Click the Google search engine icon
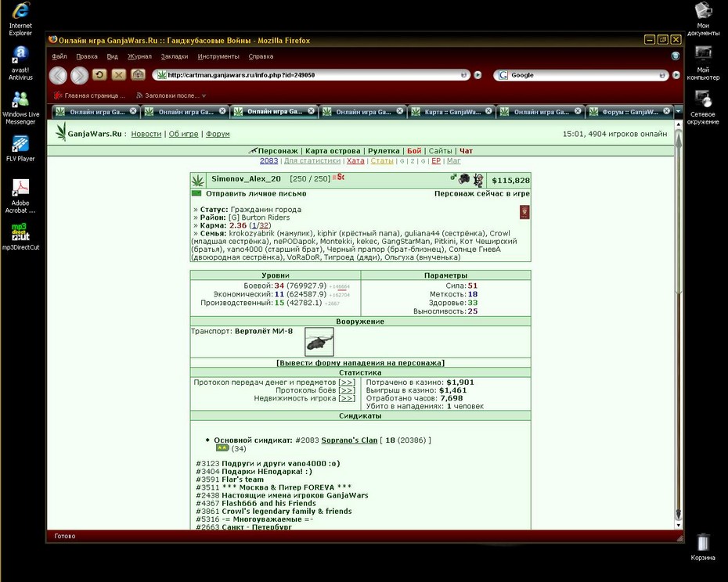 (x=503, y=75)
